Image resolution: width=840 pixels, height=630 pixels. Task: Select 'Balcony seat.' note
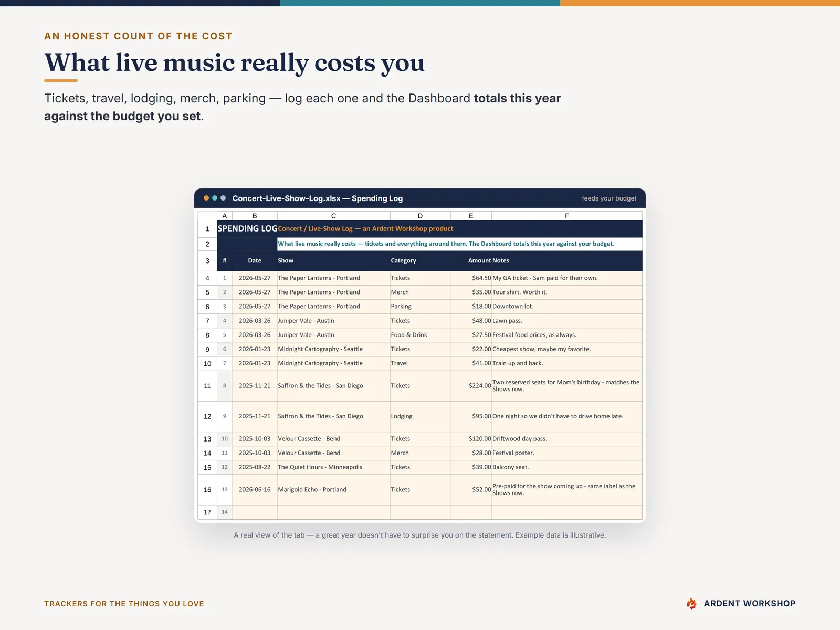(567, 467)
